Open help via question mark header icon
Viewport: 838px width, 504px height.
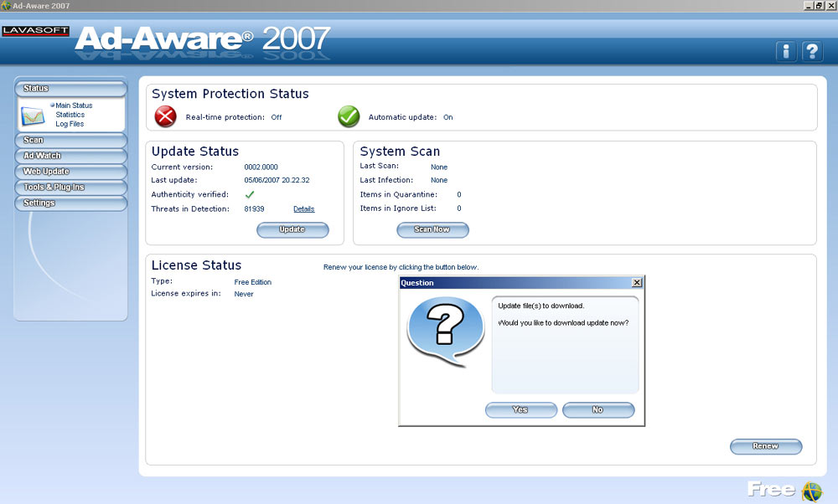(x=811, y=52)
